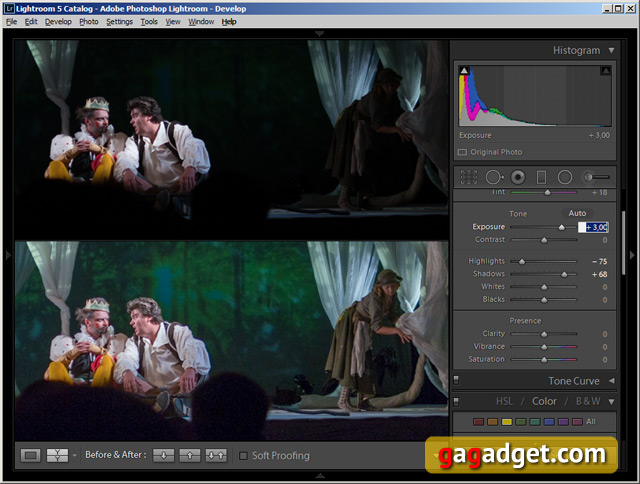
Task: Click the Exposure value input field
Action: tap(593, 227)
